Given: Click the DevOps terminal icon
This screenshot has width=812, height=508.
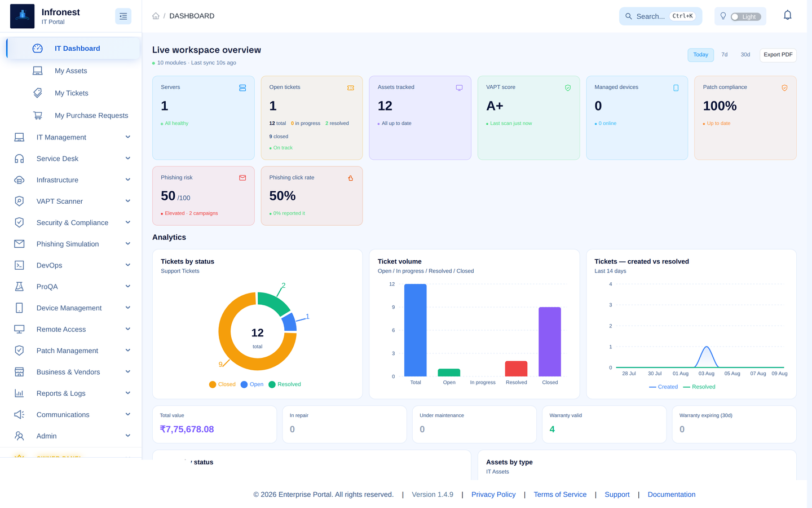Looking at the screenshot, I should click(19, 265).
